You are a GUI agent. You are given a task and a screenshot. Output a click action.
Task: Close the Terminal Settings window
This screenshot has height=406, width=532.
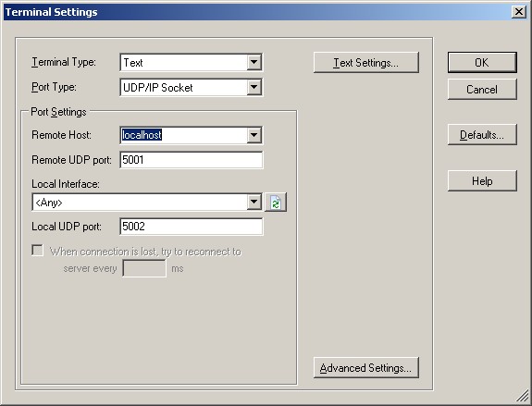(519, 12)
